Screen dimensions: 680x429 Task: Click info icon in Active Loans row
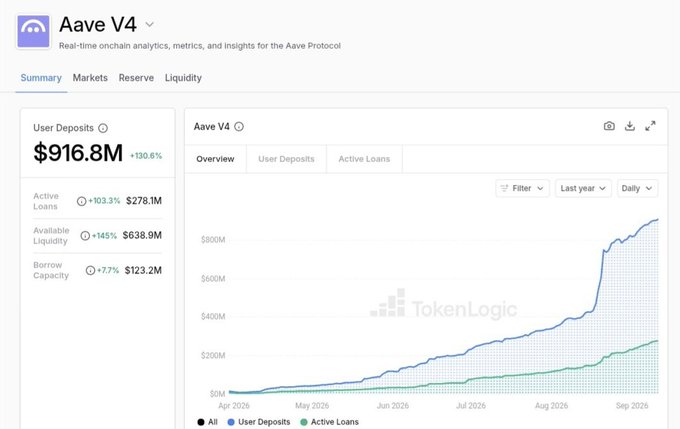pos(81,201)
